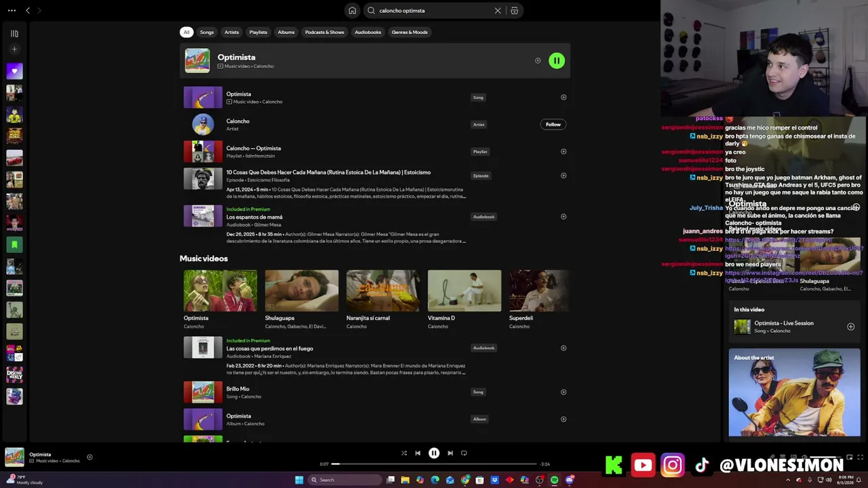Add 'Optimista - Live Session' to library
This screenshot has height=488, width=868.
[851, 327]
